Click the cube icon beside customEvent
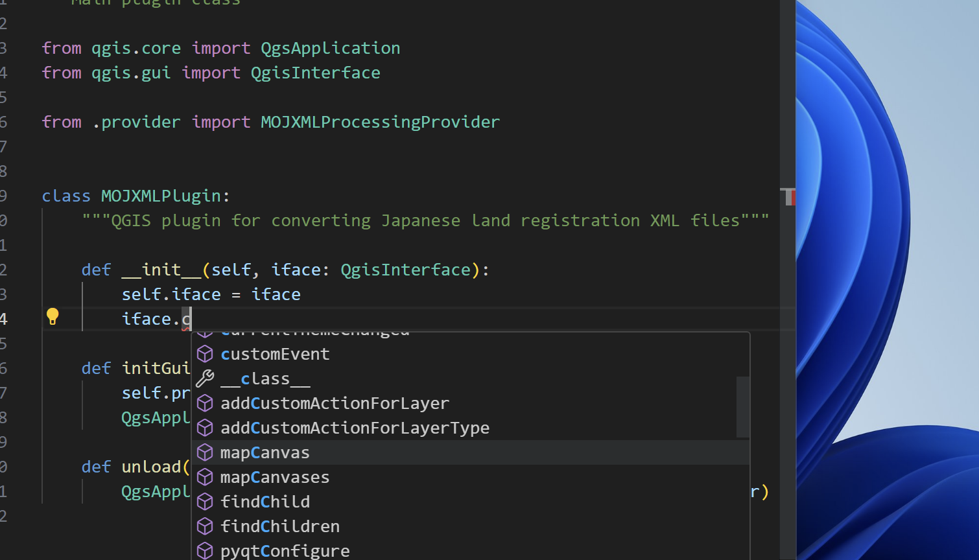The height and width of the screenshot is (560, 979). tap(205, 354)
